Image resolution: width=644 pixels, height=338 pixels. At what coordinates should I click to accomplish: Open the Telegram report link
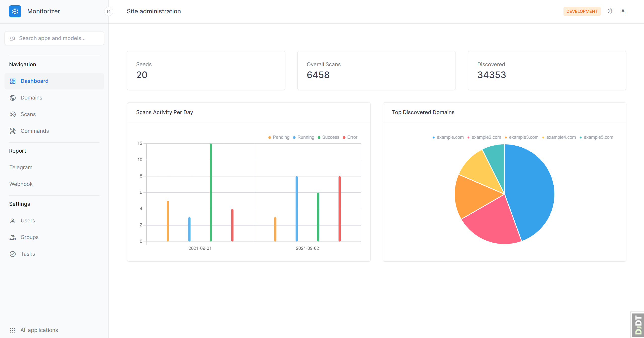(x=21, y=167)
